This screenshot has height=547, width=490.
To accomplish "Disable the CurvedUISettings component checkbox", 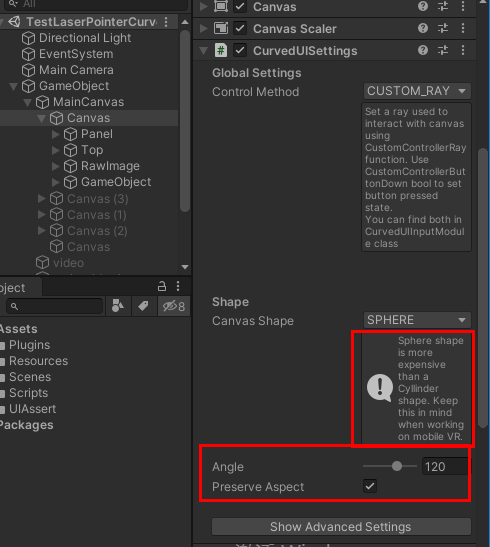I will point(240,51).
